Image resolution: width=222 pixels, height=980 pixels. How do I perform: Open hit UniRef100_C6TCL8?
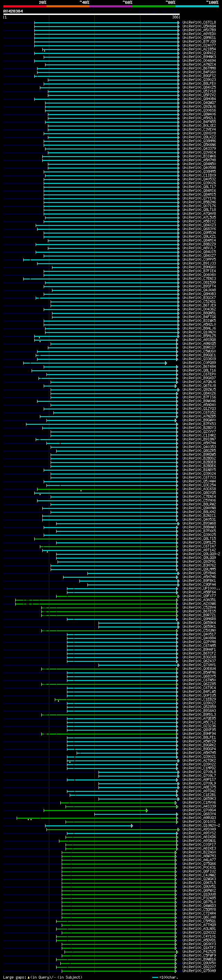click(x=199, y=23)
